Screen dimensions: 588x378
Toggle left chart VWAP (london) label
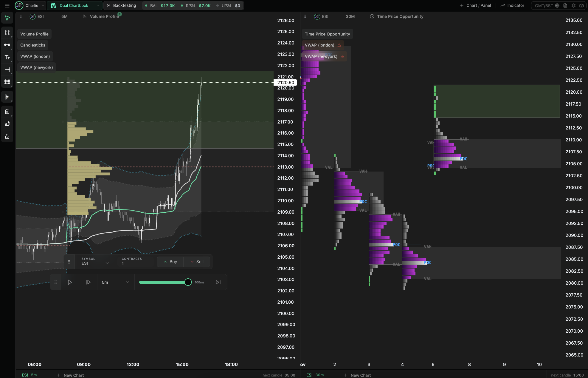pos(35,56)
